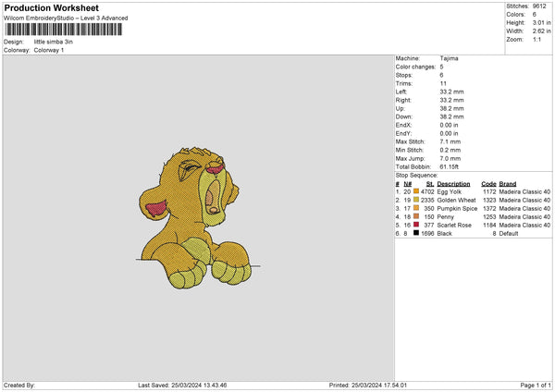Click the Golden Wheat color swatch

coord(416,200)
